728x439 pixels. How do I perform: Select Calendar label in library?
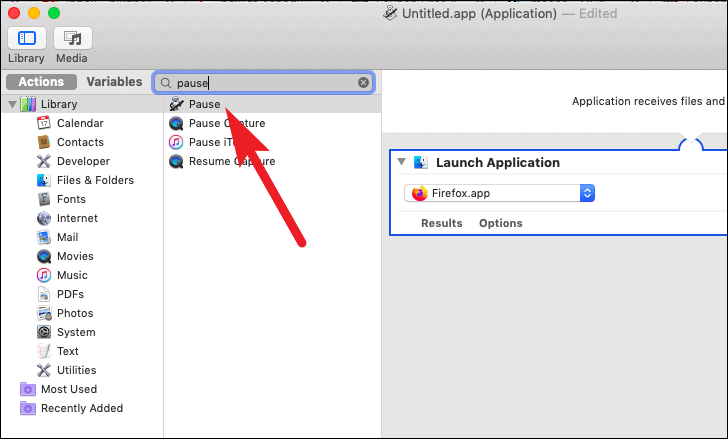80,123
